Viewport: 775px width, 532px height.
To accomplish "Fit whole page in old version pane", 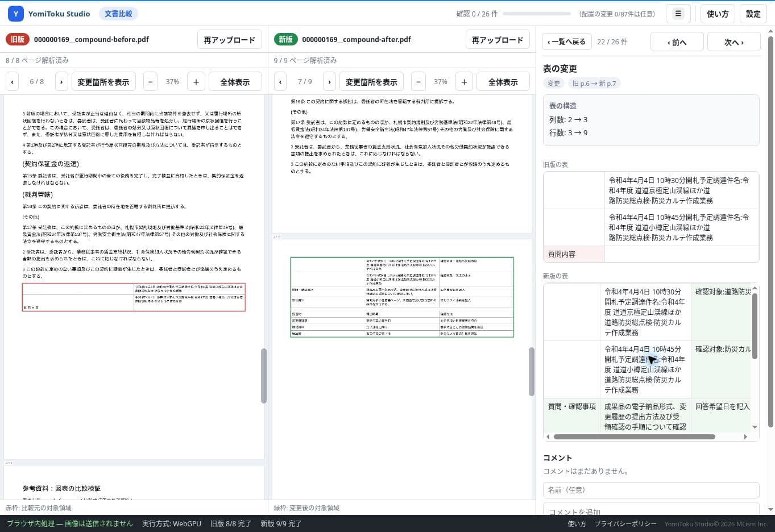I will coord(235,82).
